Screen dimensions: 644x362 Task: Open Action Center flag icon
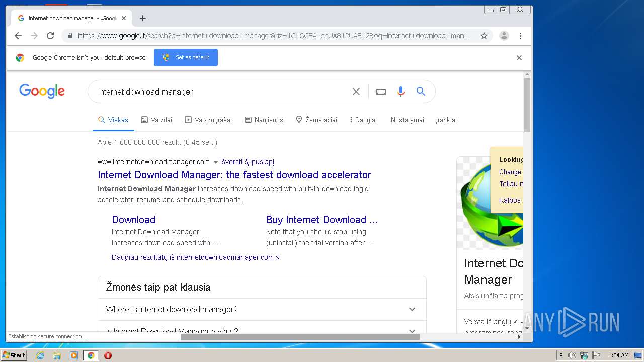click(x=596, y=355)
